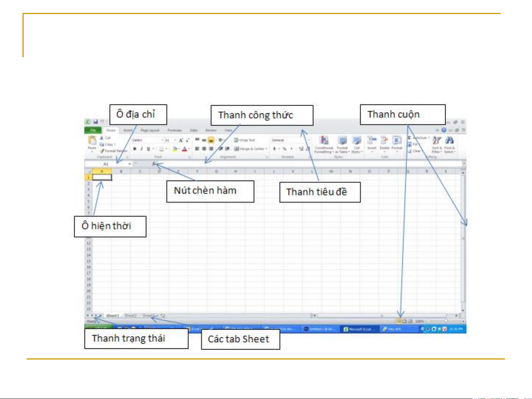Apply the Percent Style

click(285, 149)
